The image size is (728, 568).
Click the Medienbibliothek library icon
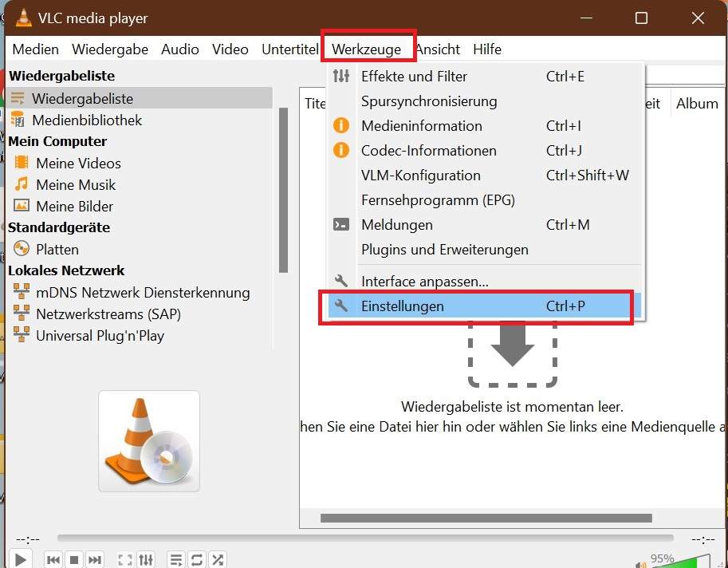click(18, 120)
